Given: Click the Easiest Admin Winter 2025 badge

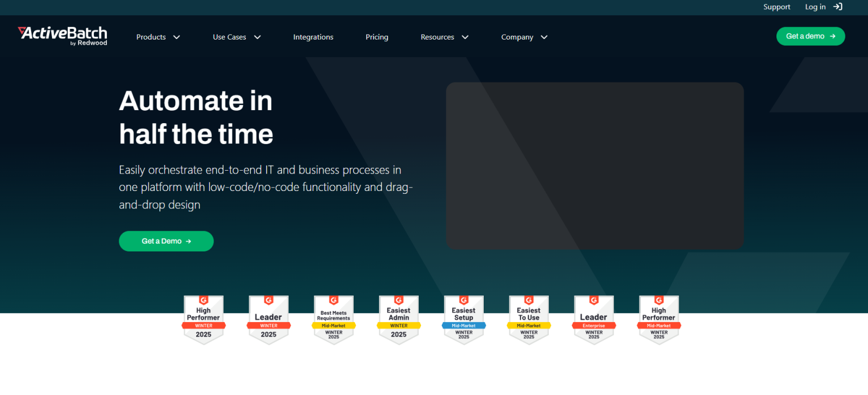Looking at the screenshot, I should (x=398, y=320).
